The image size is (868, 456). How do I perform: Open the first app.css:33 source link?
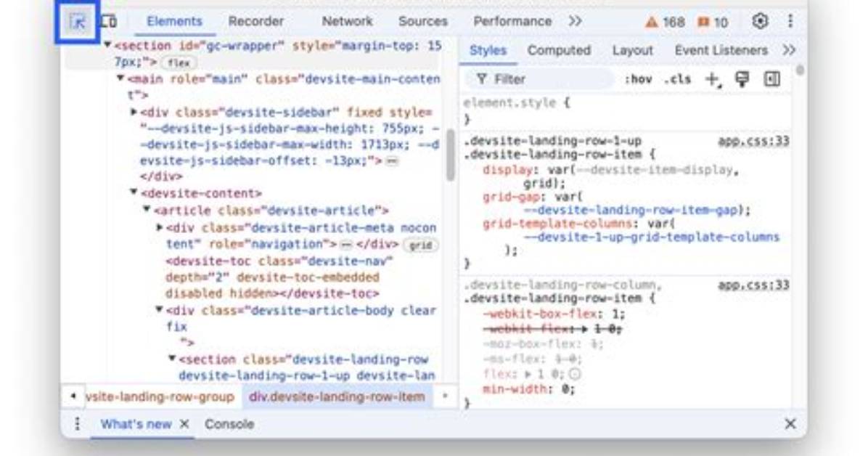click(x=753, y=141)
